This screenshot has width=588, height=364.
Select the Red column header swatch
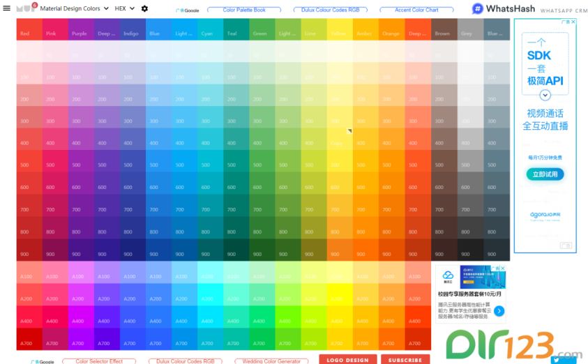click(29, 29)
